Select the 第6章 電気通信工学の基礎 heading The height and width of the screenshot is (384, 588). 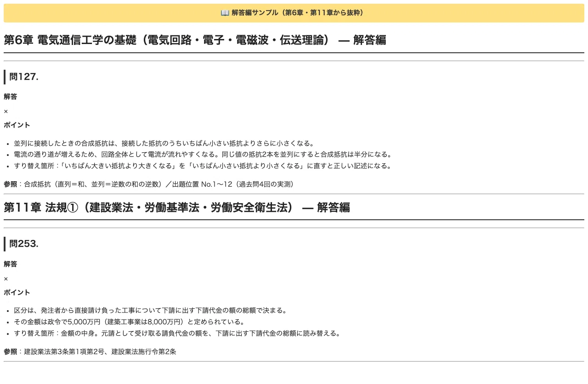click(x=195, y=40)
